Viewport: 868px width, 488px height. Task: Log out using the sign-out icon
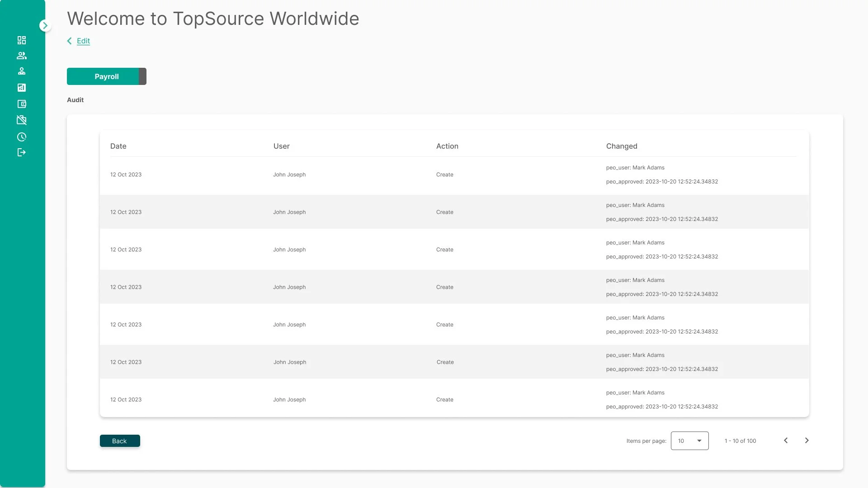22,153
